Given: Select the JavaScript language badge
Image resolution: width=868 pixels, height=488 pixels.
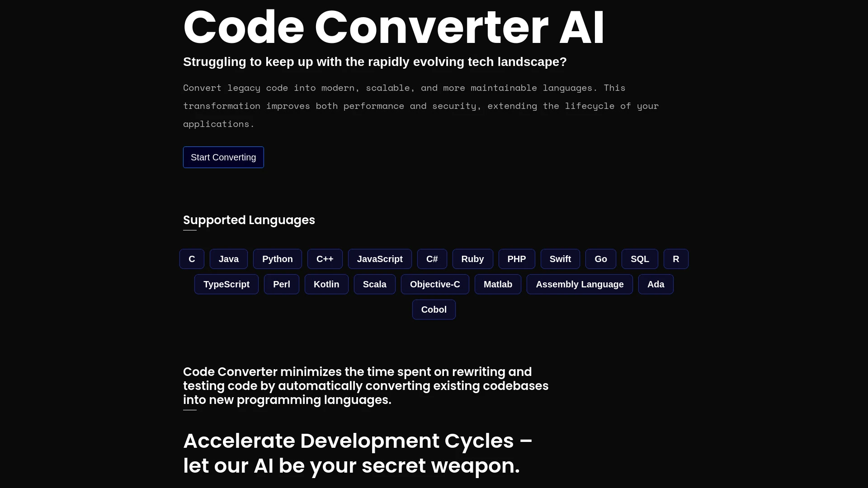Looking at the screenshot, I should click(x=380, y=258).
